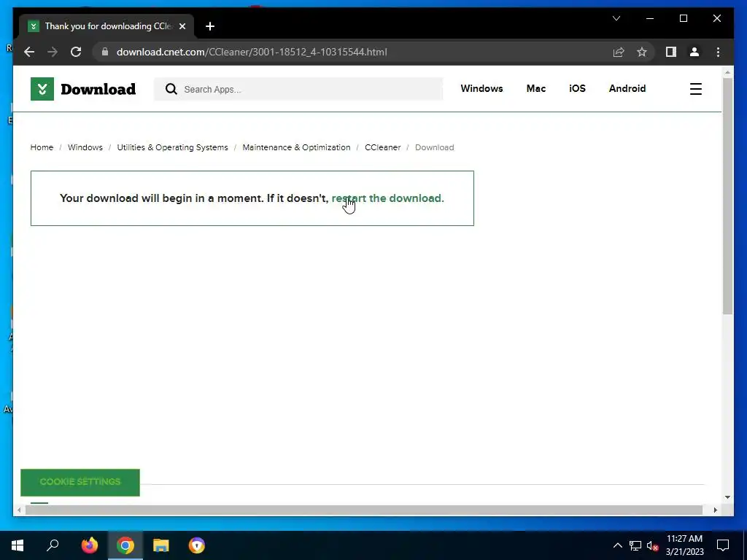This screenshot has height=560, width=747.
Task: Open the Chrome three-dot menu
Action: [718, 52]
